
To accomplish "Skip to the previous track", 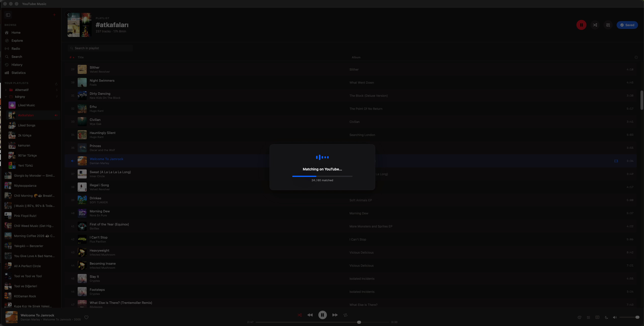I will point(310,315).
